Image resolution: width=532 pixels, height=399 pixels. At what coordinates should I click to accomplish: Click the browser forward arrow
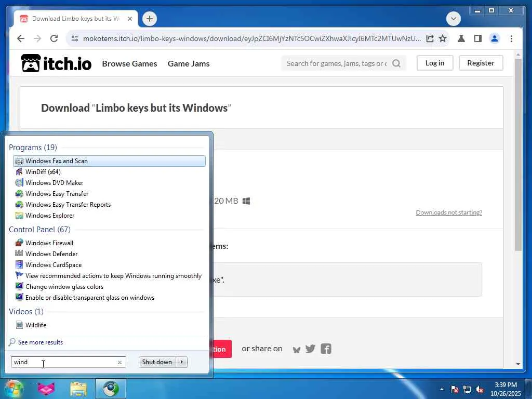[37, 38]
